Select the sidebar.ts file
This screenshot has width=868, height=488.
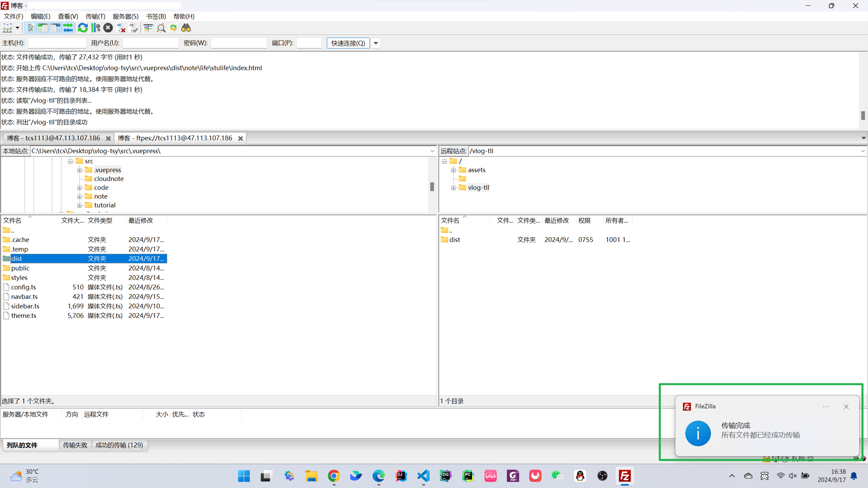[84, 306]
